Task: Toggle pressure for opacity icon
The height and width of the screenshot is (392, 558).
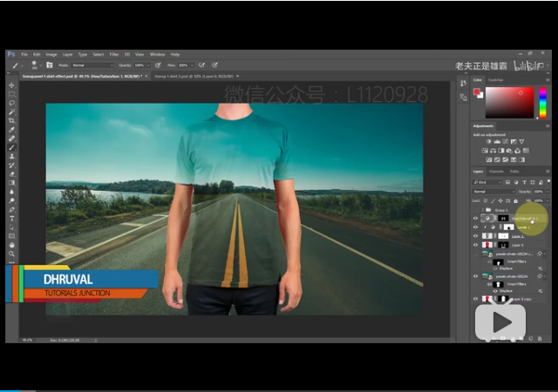Action: pos(158,65)
